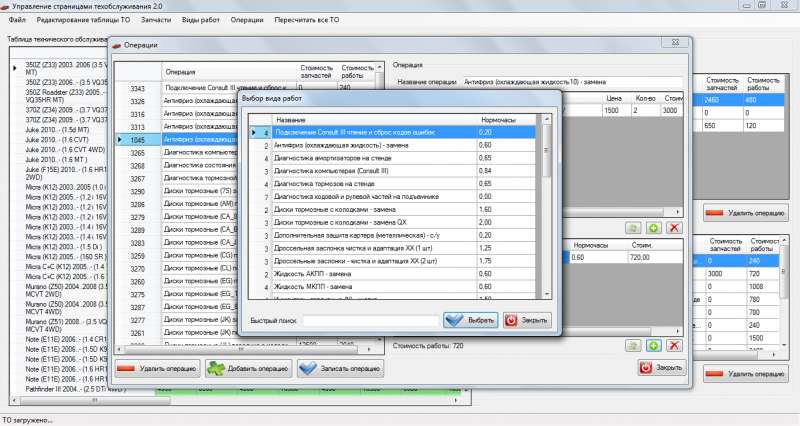Image resolution: width=800 pixels, height=426 pixels.
Task: Click the 1,25 Нормочасы cell
Action: [507, 248]
